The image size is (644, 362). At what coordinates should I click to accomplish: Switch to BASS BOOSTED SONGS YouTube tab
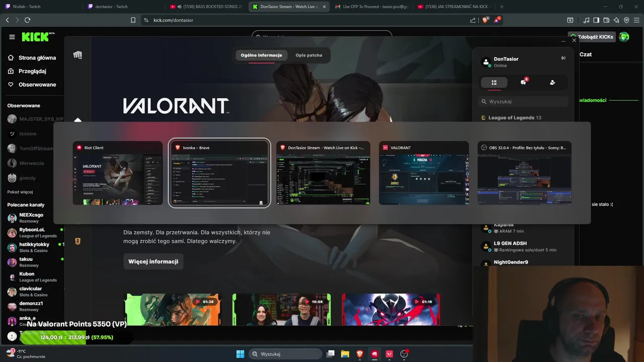click(206, 7)
